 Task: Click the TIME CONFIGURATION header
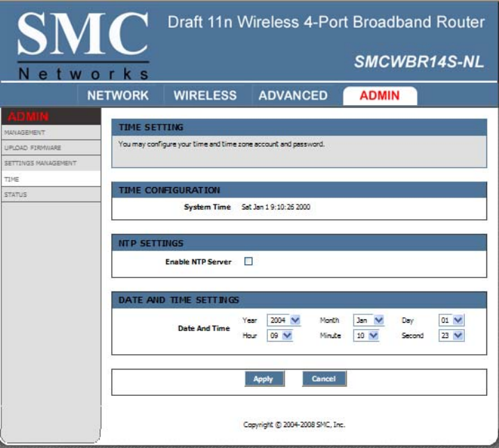pos(299,191)
